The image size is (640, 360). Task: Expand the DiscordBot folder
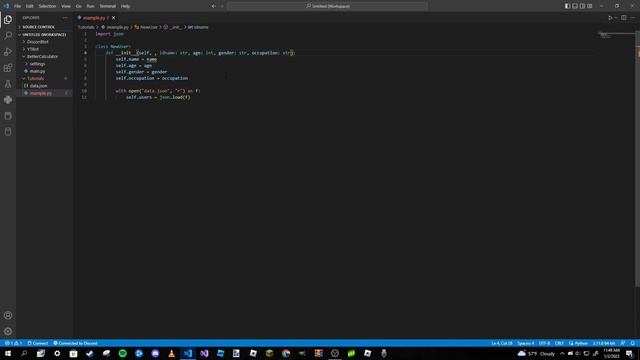click(x=38, y=42)
